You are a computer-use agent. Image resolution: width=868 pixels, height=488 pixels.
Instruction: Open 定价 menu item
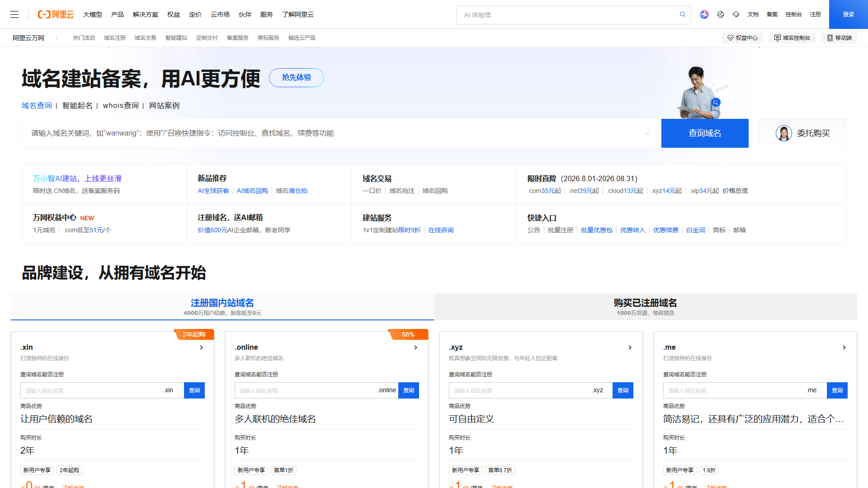195,14
